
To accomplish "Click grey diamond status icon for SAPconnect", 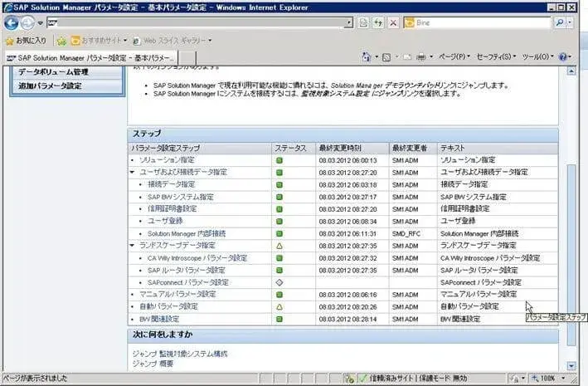I will point(279,282).
